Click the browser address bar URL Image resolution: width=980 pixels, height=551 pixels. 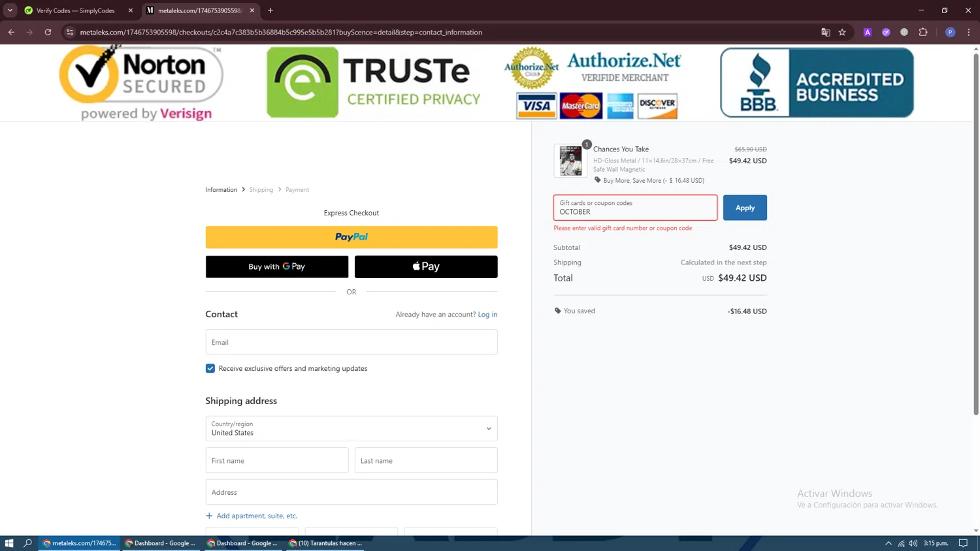(x=281, y=32)
